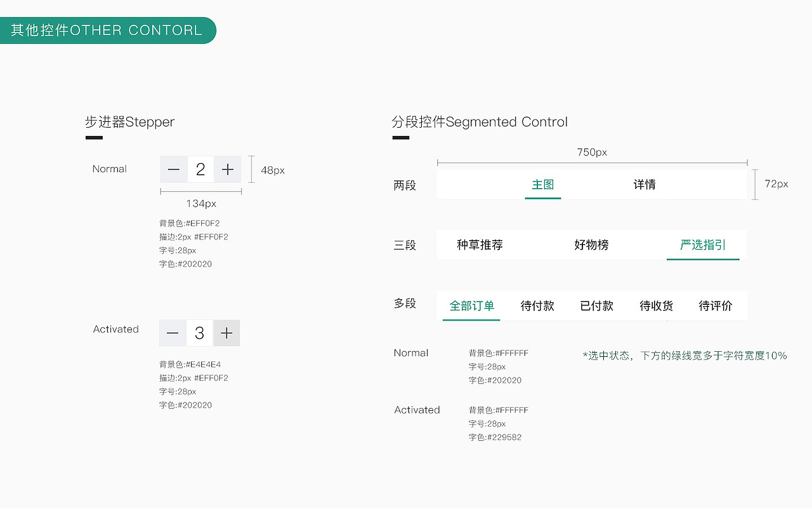Go to the 待收货 tab
The image size is (812, 508).
point(656,306)
